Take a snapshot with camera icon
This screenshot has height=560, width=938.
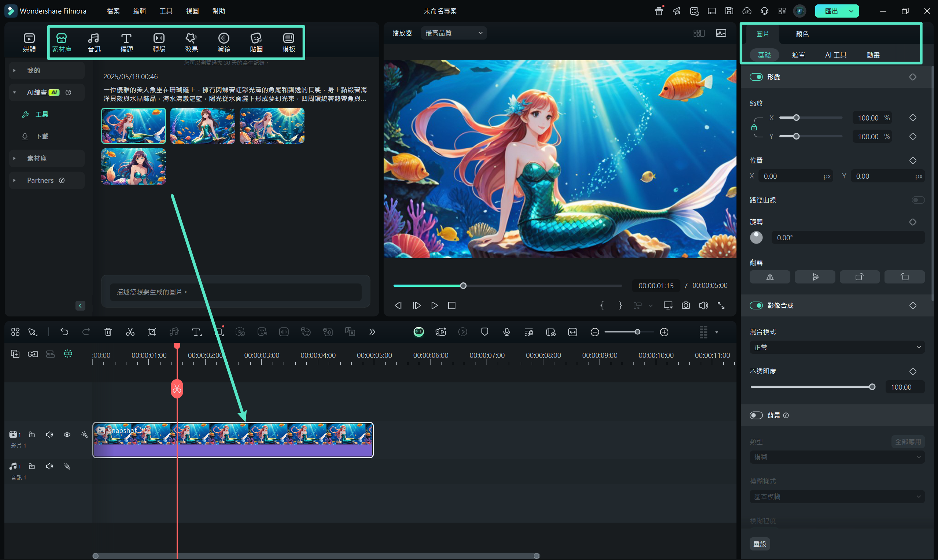686,305
